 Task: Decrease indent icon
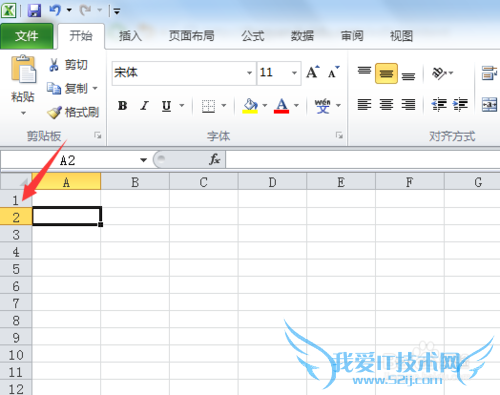(x=439, y=105)
